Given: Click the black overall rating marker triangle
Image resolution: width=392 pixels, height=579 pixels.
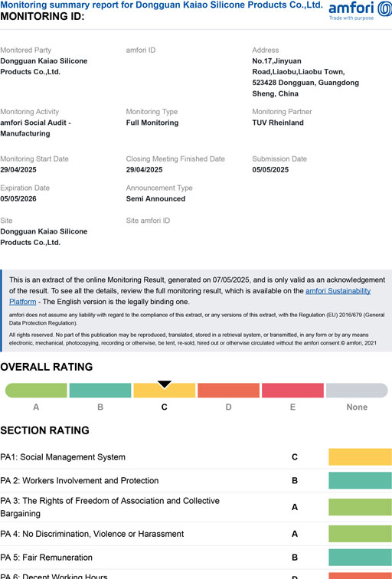Looking at the screenshot, I should (165, 384).
